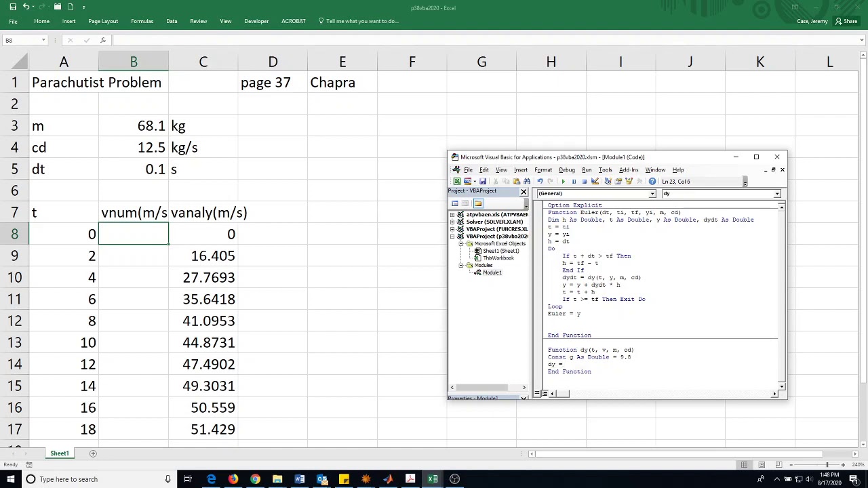This screenshot has height=488, width=868.
Task: Open Word from the taskbar
Action: pyautogui.click(x=300, y=479)
